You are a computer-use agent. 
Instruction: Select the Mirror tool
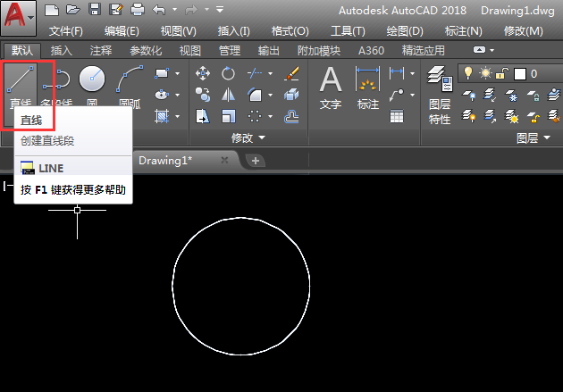click(x=228, y=95)
